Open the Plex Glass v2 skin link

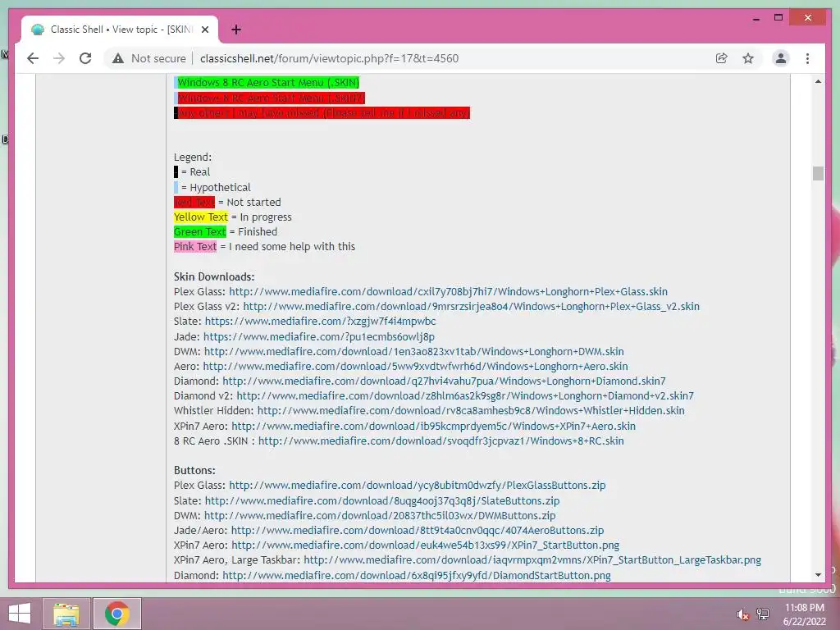472,307
